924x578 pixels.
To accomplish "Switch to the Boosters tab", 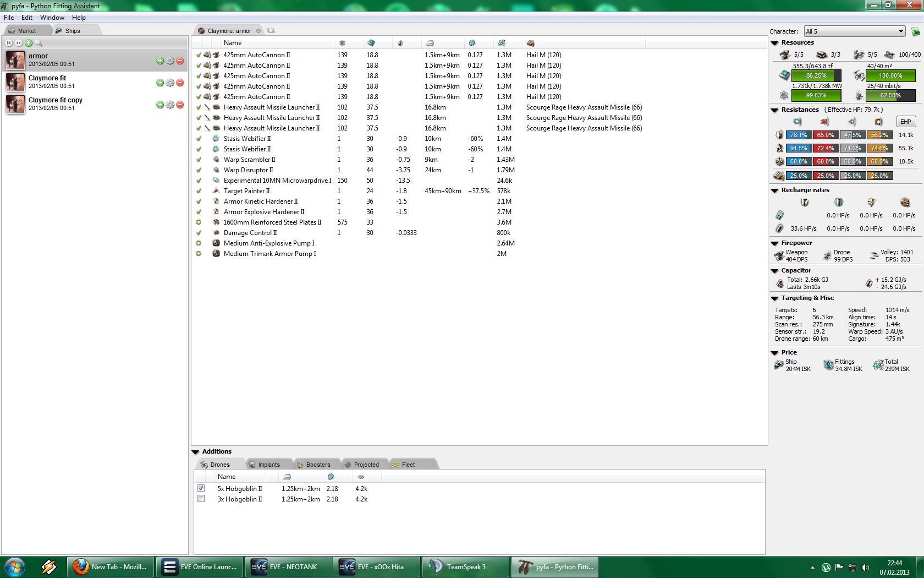I will (x=318, y=465).
